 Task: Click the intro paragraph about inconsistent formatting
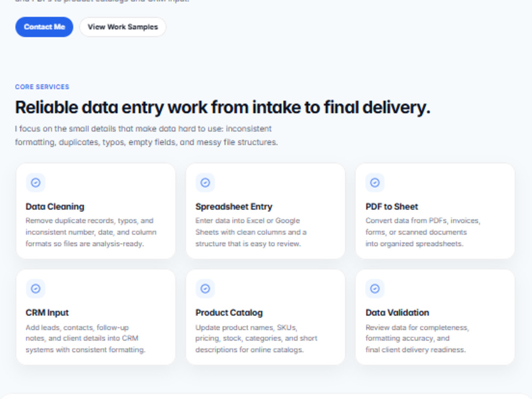pos(146,135)
